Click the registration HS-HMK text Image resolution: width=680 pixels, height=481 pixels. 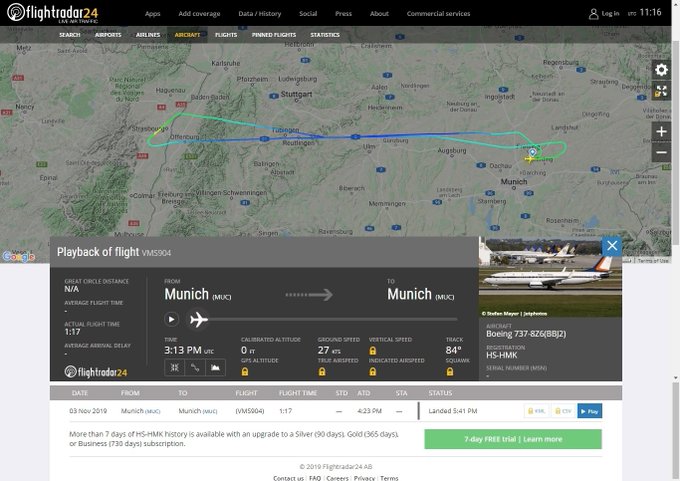pos(501,355)
